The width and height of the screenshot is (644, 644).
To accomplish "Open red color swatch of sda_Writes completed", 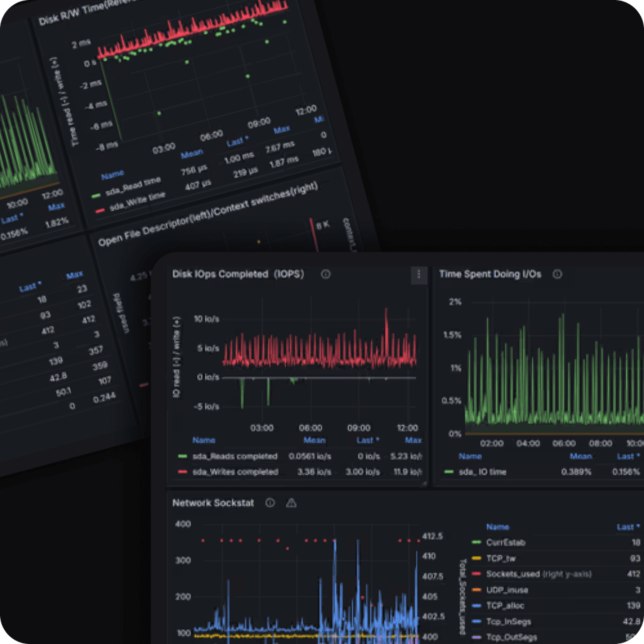I will (x=182, y=472).
